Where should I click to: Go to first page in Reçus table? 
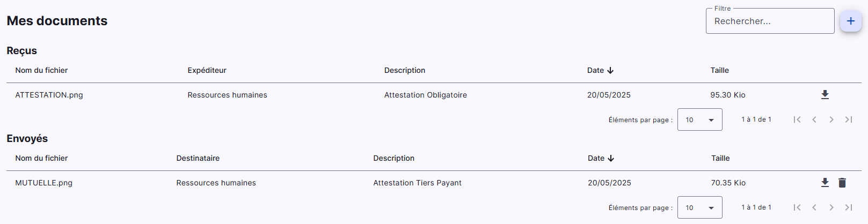(797, 120)
